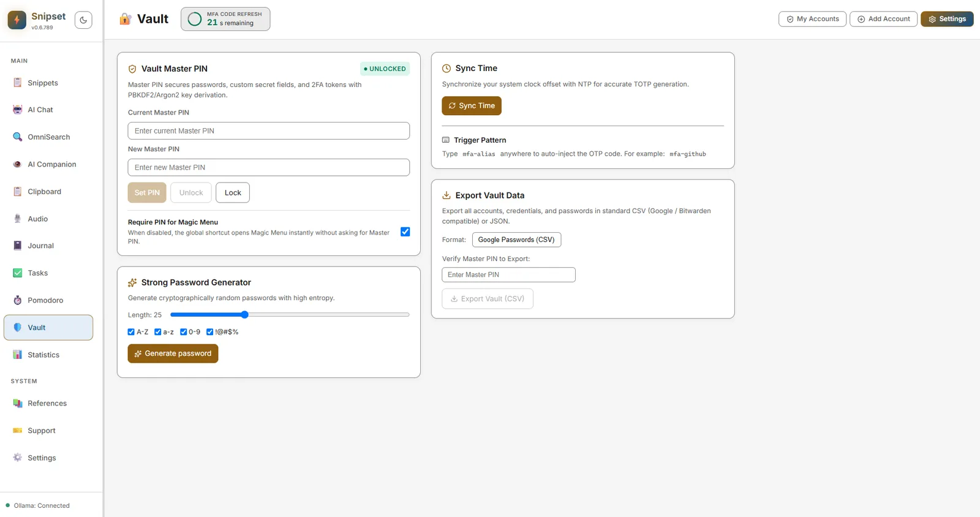Image resolution: width=980 pixels, height=517 pixels.
Task: Click the Unlock button
Action: coord(191,192)
